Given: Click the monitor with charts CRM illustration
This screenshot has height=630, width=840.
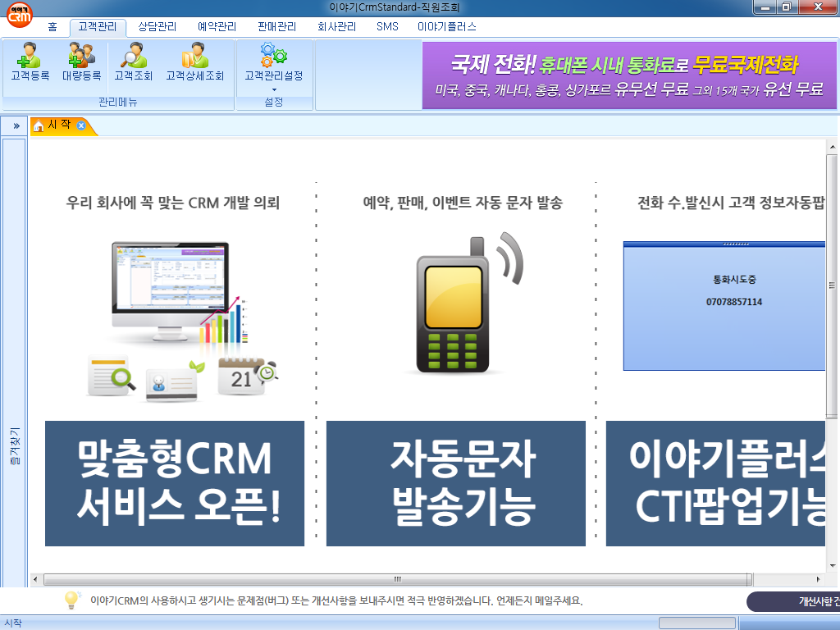Looking at the screenshot, I should click(x=180, y=294).
